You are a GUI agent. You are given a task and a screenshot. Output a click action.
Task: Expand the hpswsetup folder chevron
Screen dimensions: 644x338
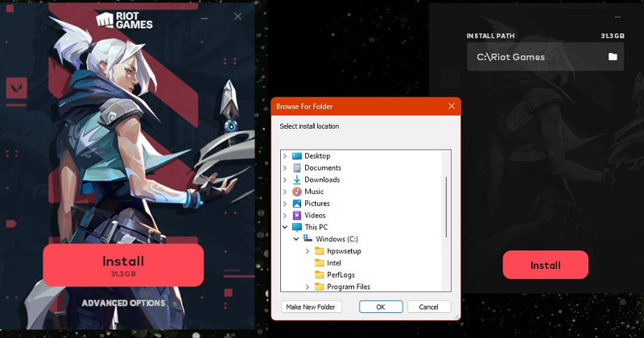point(308,251)
